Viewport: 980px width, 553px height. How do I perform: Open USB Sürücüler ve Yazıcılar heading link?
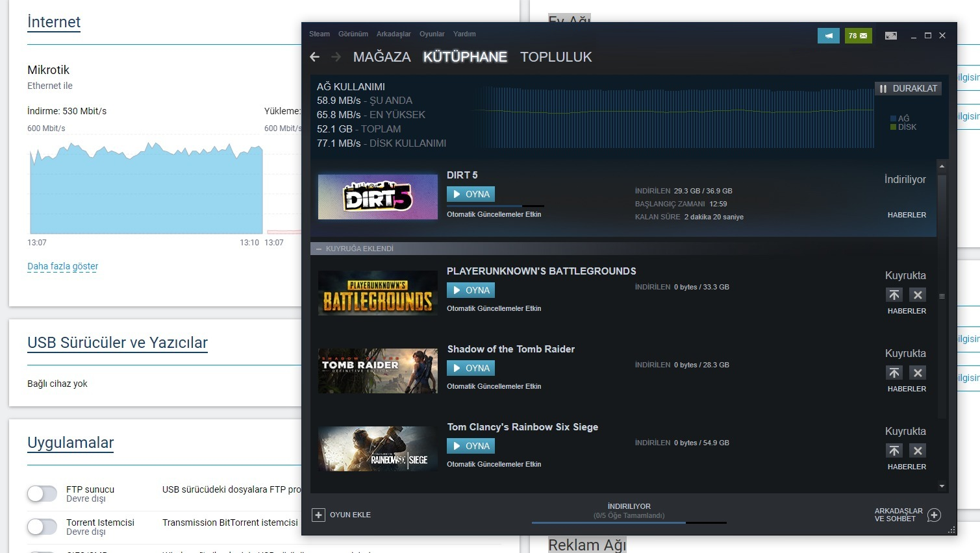tap(118, 343)
